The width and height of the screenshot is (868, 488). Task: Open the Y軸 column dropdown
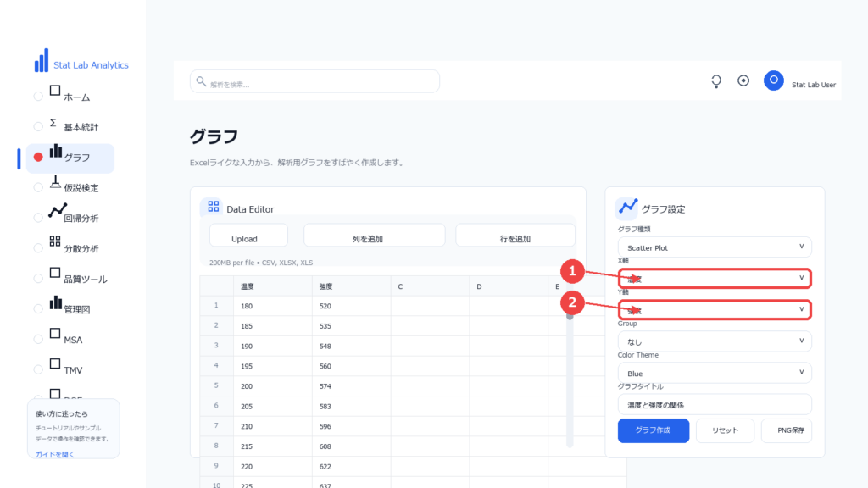715,310
